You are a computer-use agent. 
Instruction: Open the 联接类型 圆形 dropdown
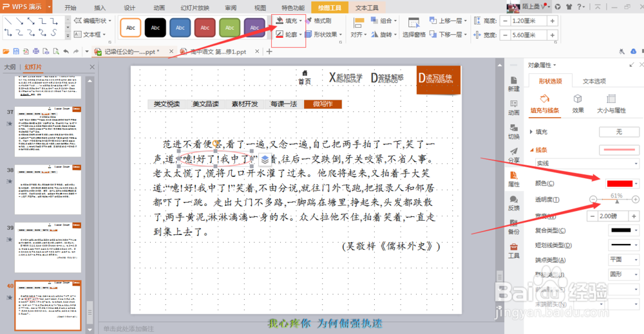coord(623,274)
